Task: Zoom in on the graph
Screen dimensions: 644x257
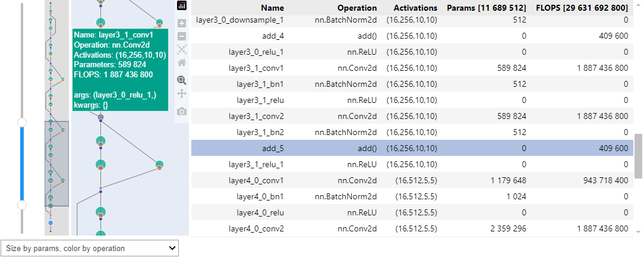Action: click(182, 24)
